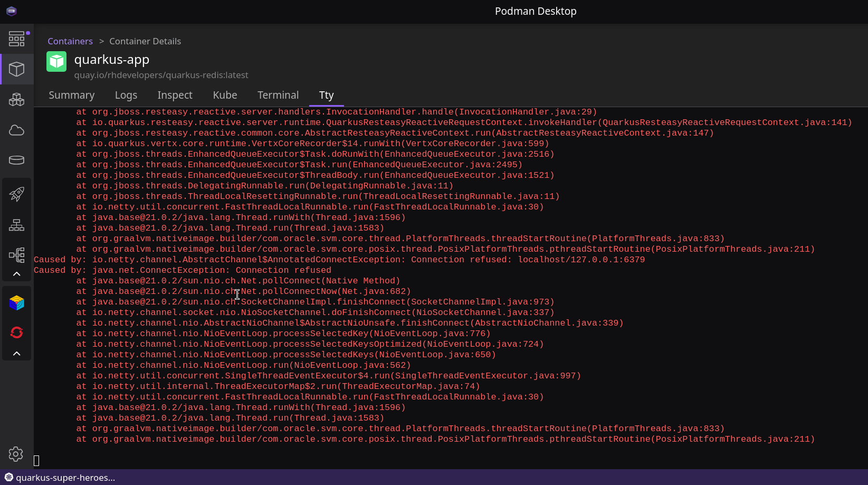The width and height of the screenshot is (868, 485).
Task: Open the Settings gear icon
Action: click(16, 454)
